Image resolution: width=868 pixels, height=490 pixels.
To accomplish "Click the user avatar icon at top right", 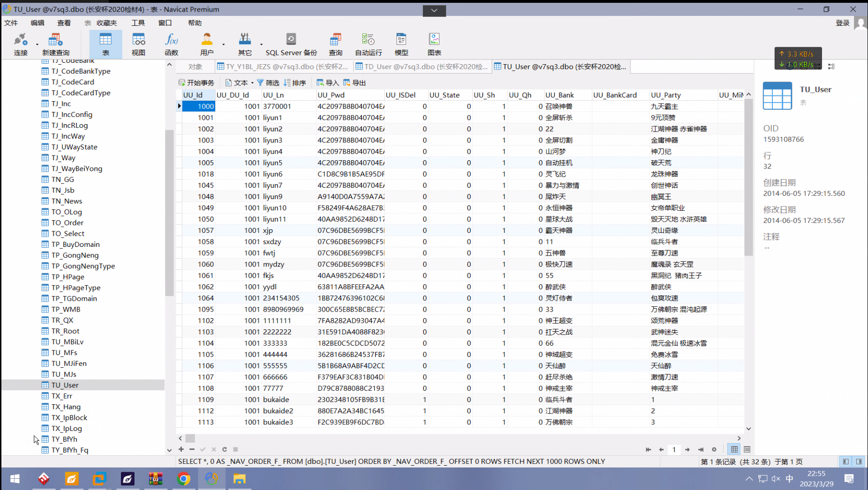I will click(861, 23).
